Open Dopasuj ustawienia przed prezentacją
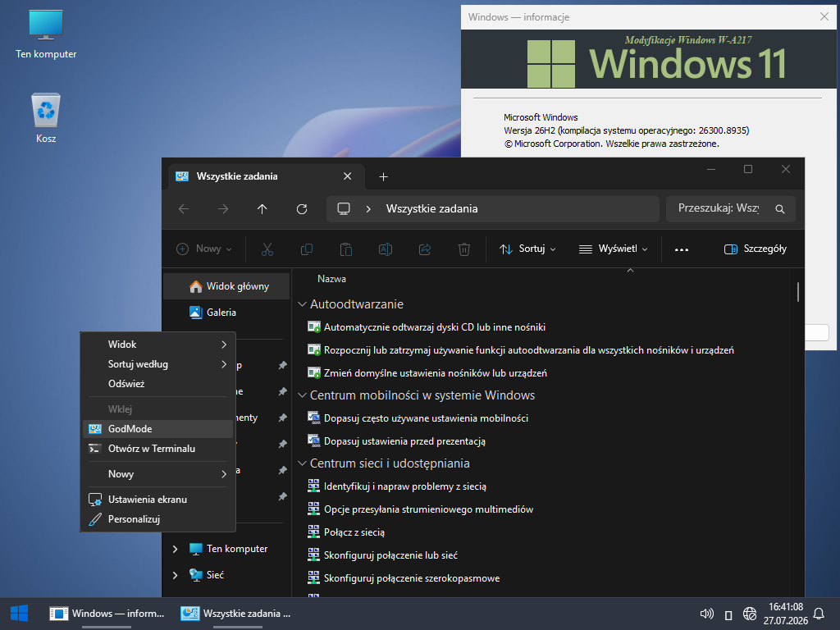The image size is (840, 630). [396, 441]
